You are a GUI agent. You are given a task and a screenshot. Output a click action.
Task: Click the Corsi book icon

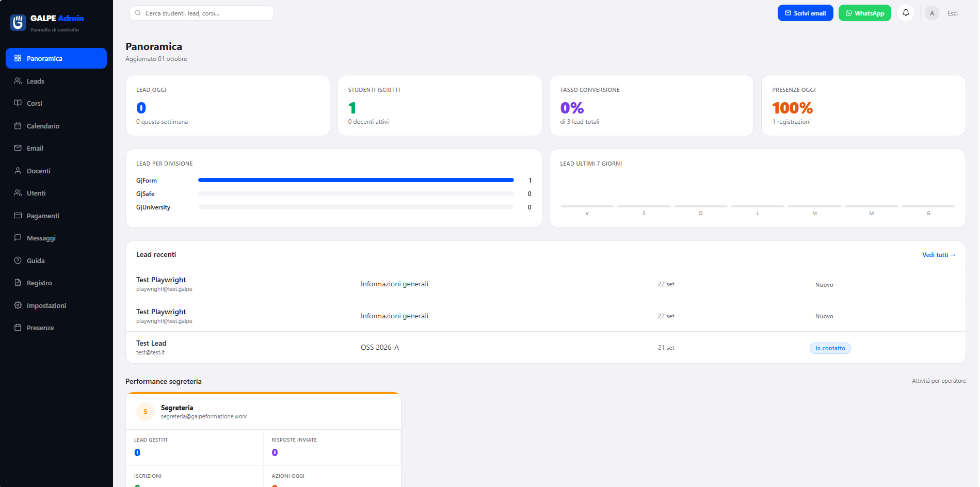pyautogui.click(x=18, y=103)
